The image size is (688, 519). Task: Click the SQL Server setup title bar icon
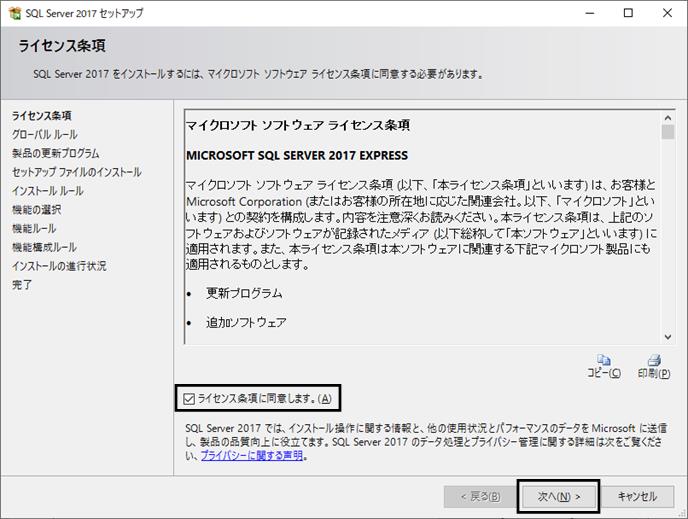click(14, 13)
